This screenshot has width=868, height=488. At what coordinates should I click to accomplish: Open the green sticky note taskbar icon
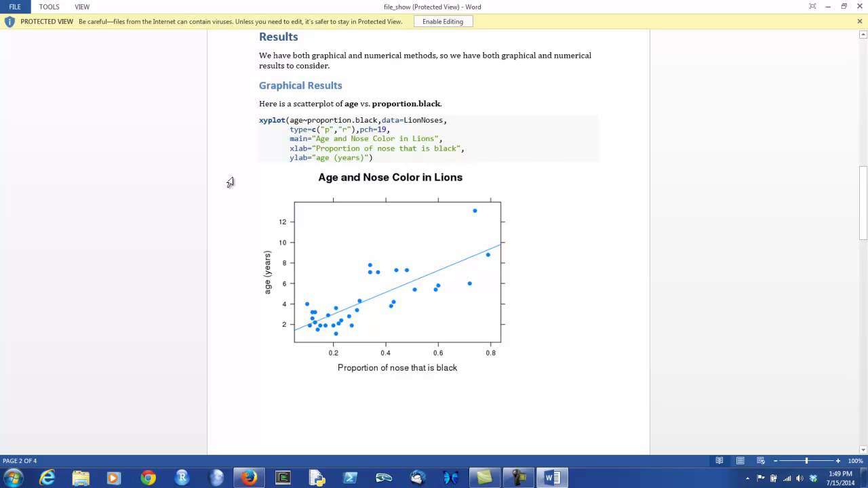(x=485, y=478)
